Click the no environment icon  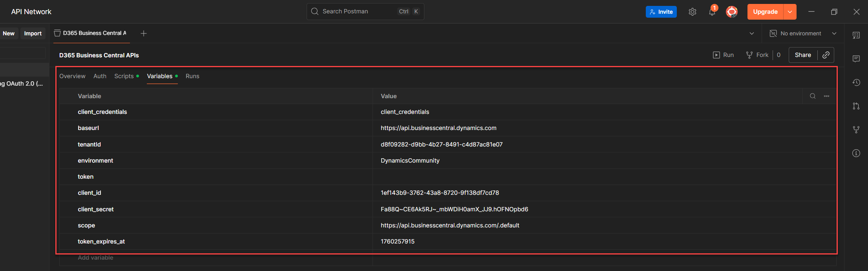(x=773, y=33)
